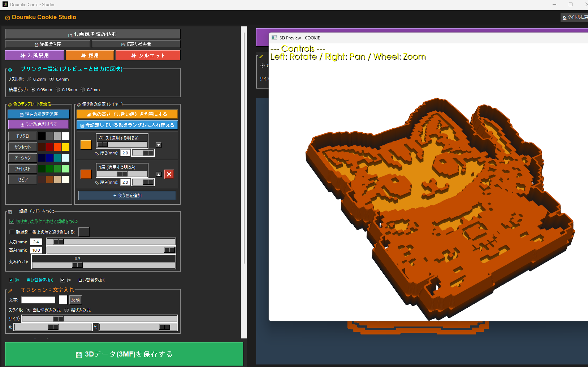Apply the フォレスト color template

pos(22,169)
